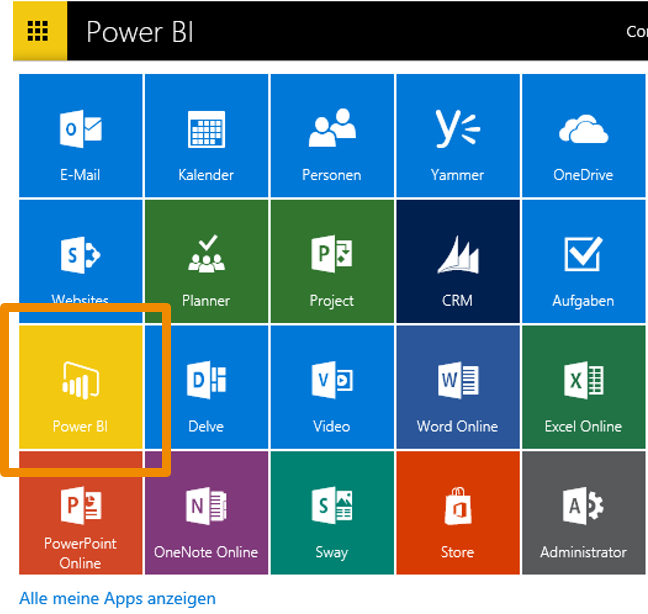Open the Project tile
This screenshot has height=614, width=648.
332,261
